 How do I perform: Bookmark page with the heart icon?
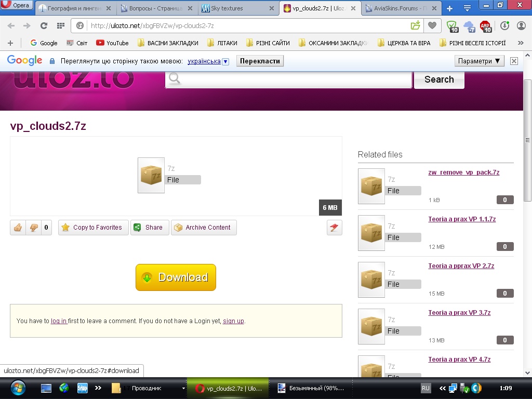(432, 25)
